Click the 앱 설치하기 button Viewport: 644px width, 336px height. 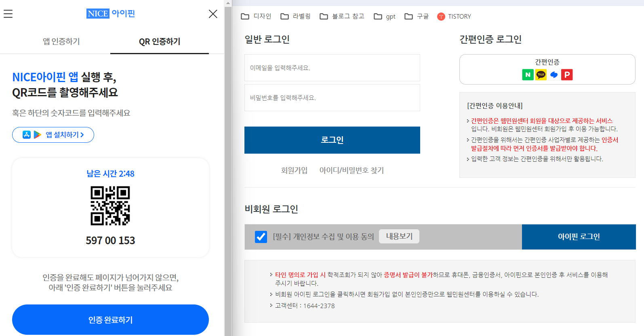(53, 135)
